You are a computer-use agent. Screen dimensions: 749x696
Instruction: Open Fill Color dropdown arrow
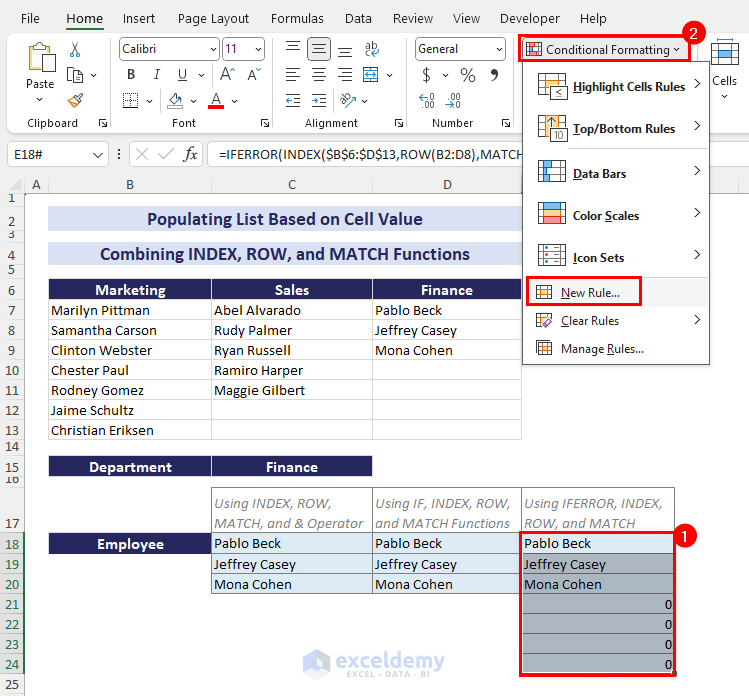193,101
